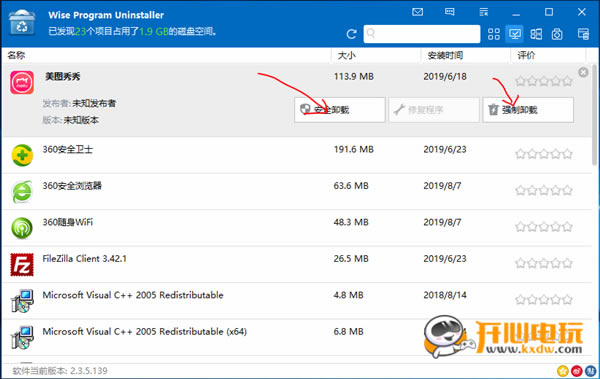Click the 191.6 MB size value
Screen dimensions: 600x379
coord(354,149)
